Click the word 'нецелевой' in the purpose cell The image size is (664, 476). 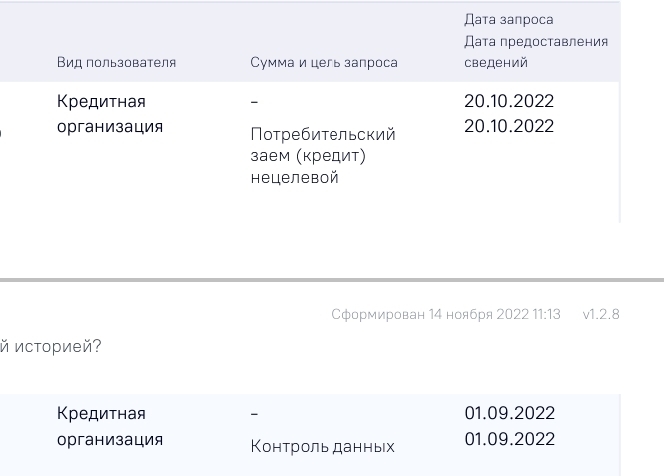295,178
